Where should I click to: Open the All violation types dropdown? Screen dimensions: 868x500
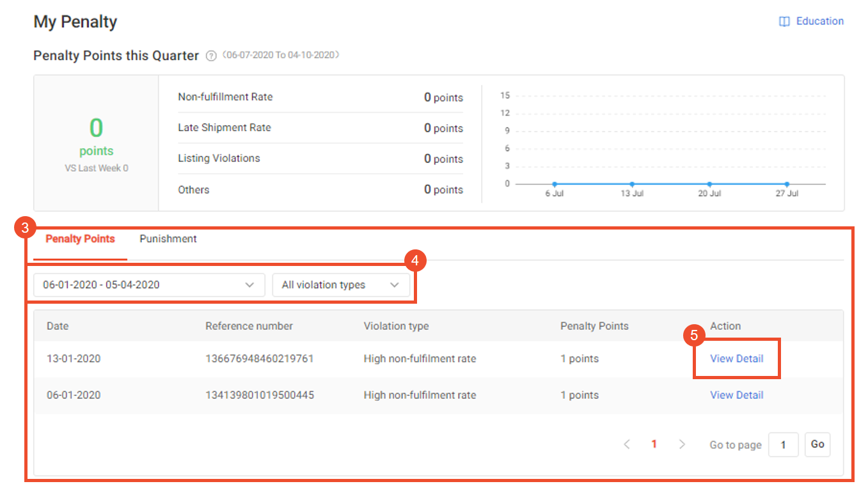(342, 285)
